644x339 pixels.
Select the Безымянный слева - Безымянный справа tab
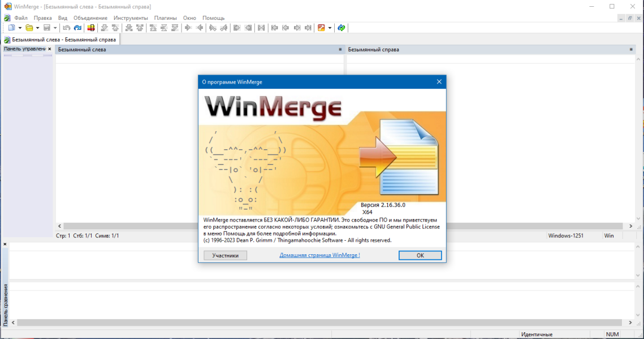61,40
